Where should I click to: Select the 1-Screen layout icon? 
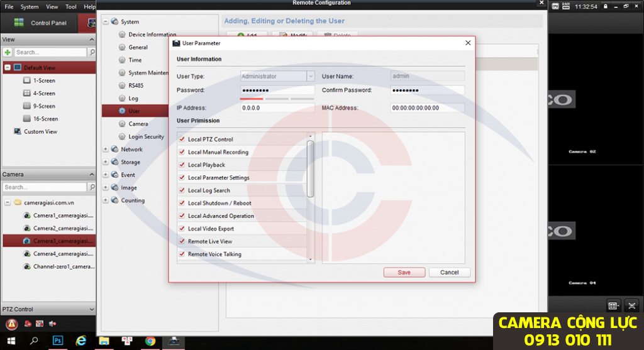[26, 80]
